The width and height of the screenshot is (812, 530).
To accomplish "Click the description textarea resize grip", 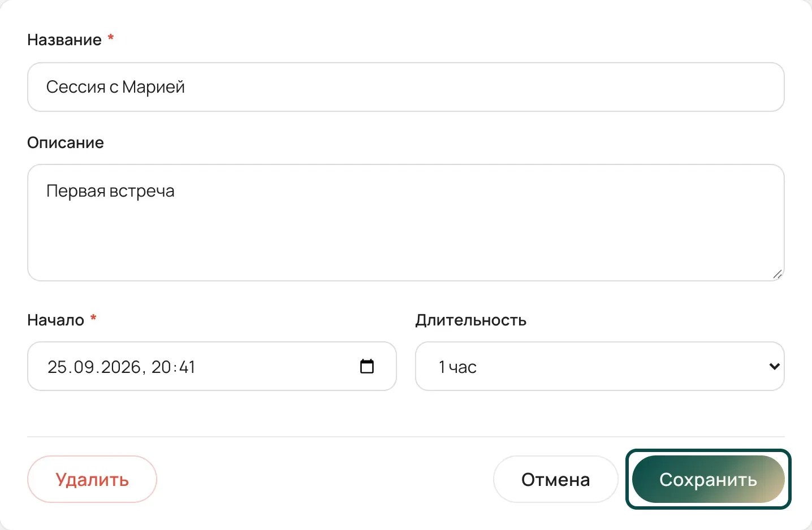I will pos(778,274).
